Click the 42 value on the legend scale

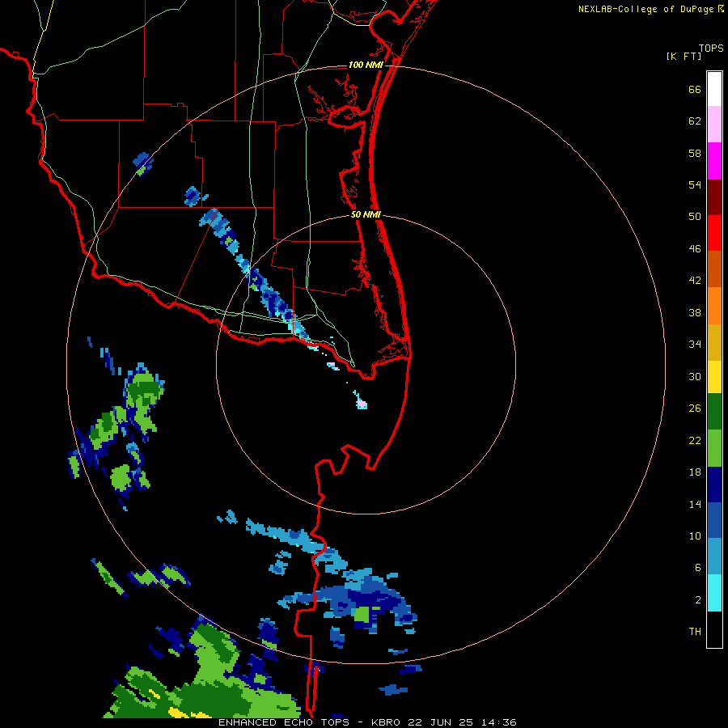pos(695,281)
